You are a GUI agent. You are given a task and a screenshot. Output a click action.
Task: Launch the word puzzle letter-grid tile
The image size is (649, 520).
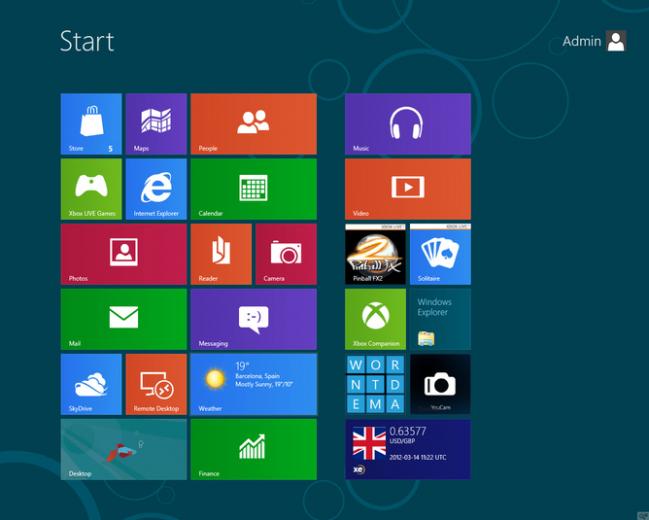point(375,384)
